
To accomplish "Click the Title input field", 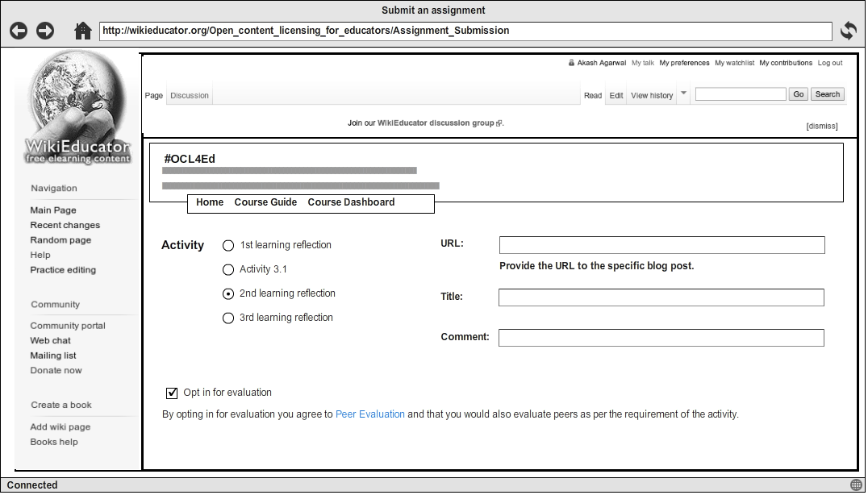I will [x=661, y=297].
